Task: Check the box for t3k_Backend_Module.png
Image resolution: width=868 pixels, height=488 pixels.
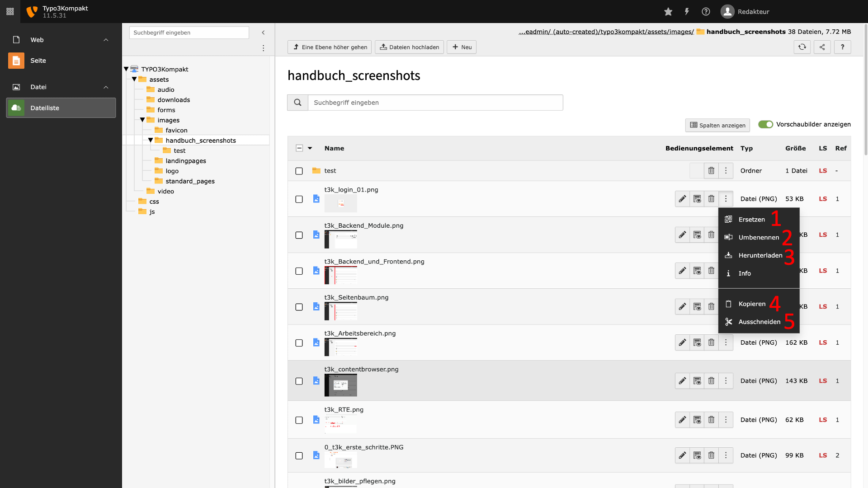Action: tap(299, 235)
